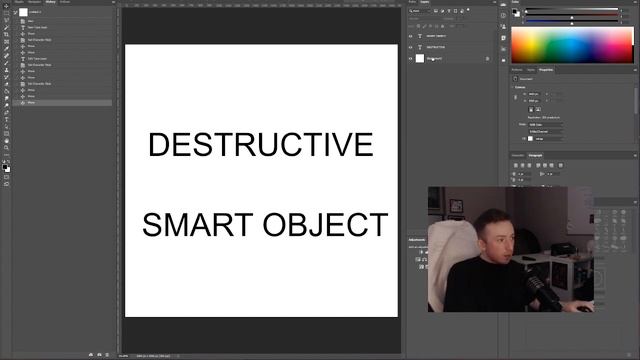Switch to the Paragraph tab

[x=535, y=156]
